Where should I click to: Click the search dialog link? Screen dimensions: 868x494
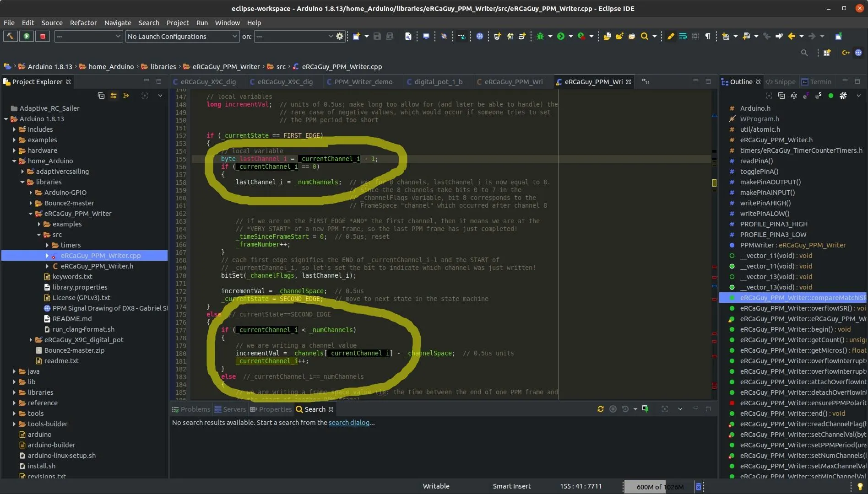349,423
